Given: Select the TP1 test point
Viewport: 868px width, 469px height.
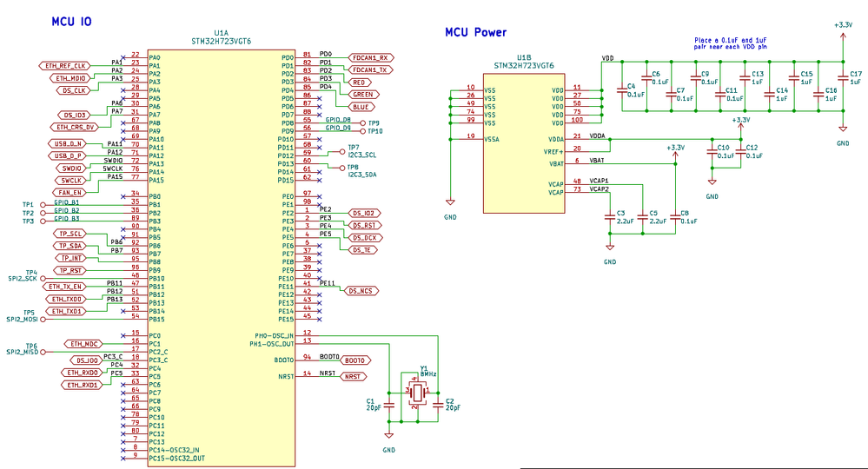Looking at the screenshot, I should click(x=43, y=205).
